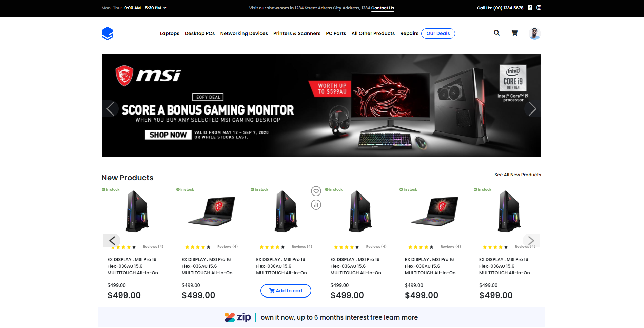Image resolution: width=644 pixels, height=328 pixels.
Task: Show previous new products carousel arrow
Action: click(x=112, y=241)
